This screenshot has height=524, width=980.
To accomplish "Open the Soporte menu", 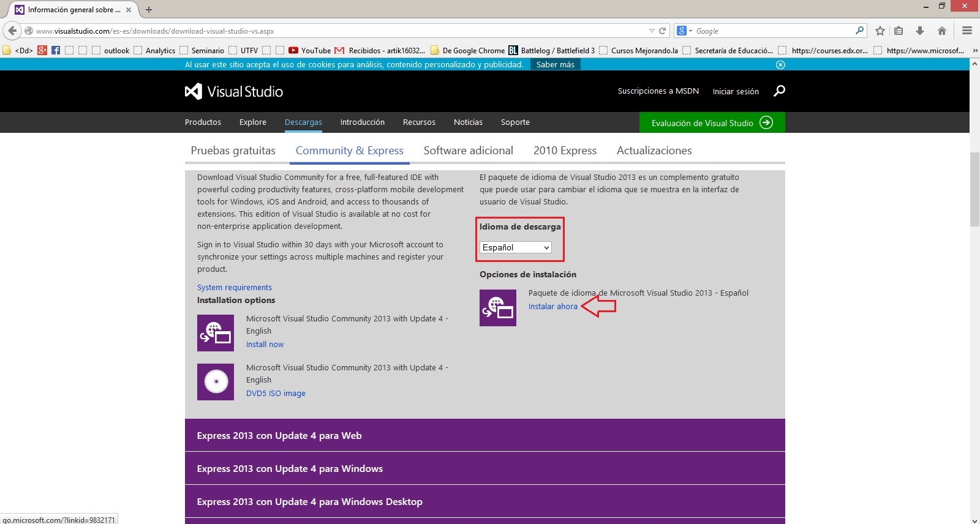I will pyautogui.click(x=515, y=122).
